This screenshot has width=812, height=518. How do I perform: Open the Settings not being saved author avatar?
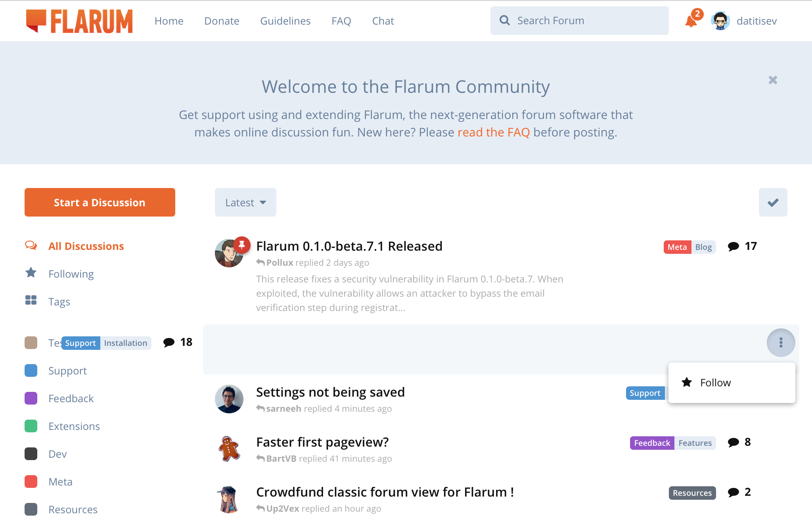click(229, 399)
